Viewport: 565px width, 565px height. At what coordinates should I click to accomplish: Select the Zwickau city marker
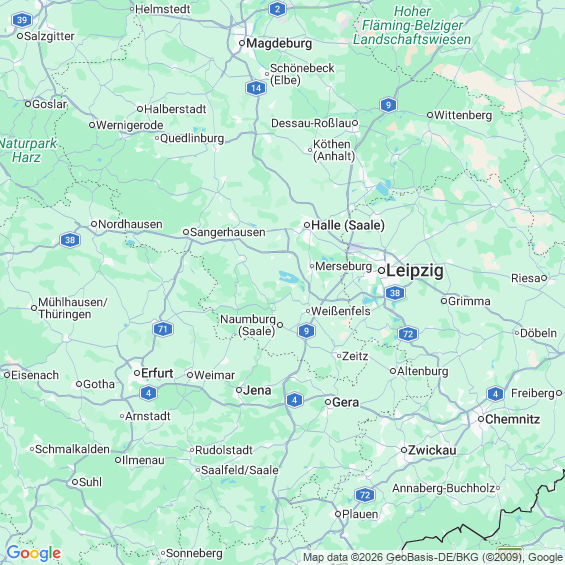[x=404, y=450]
